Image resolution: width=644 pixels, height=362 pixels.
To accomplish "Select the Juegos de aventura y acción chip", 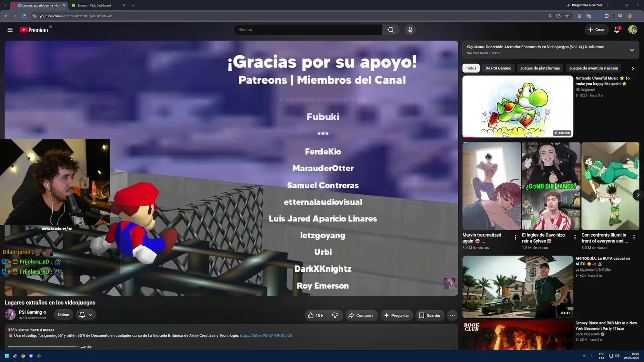I will pos(593,68).
